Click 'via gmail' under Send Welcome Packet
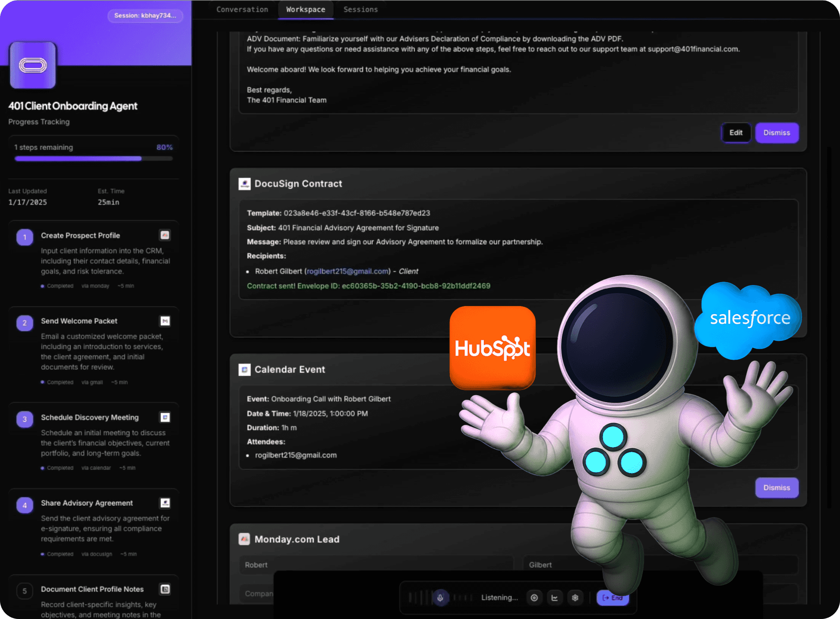 [92, 382]
